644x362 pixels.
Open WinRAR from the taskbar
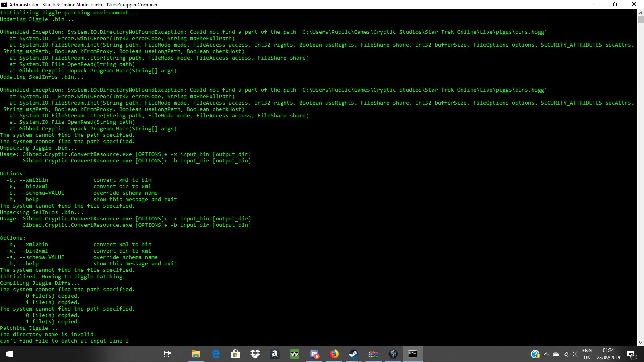tap(374, 354)
